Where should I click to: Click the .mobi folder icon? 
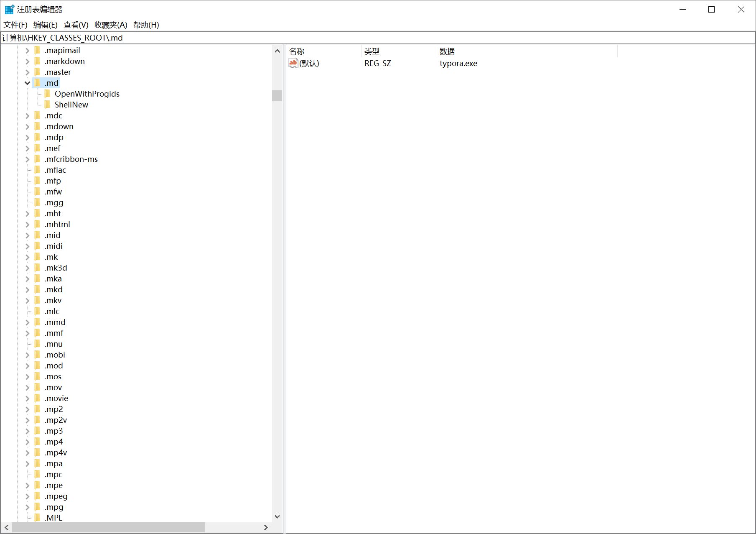(x=38, y=355)
